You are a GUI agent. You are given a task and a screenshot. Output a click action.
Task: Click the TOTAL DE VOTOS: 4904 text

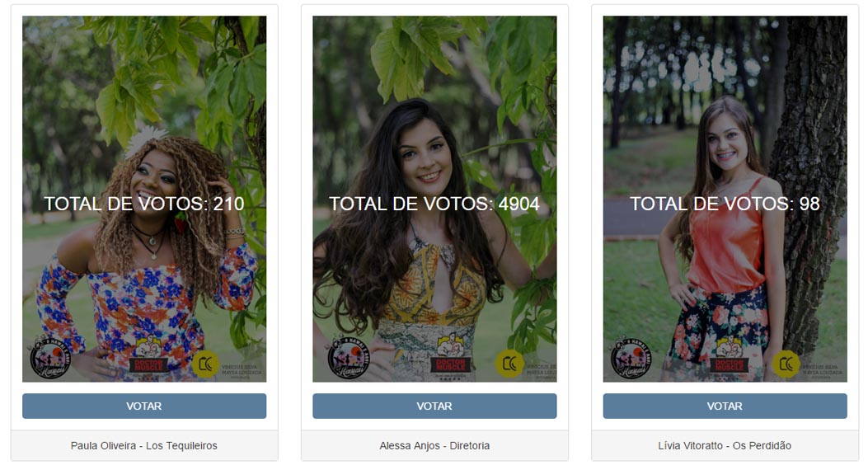pos(434,204)
